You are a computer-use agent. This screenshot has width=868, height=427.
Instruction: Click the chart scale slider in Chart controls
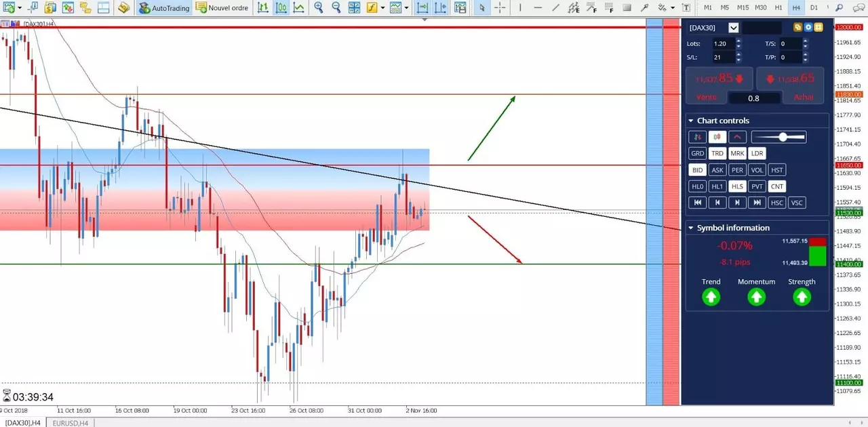pos(778,137)
